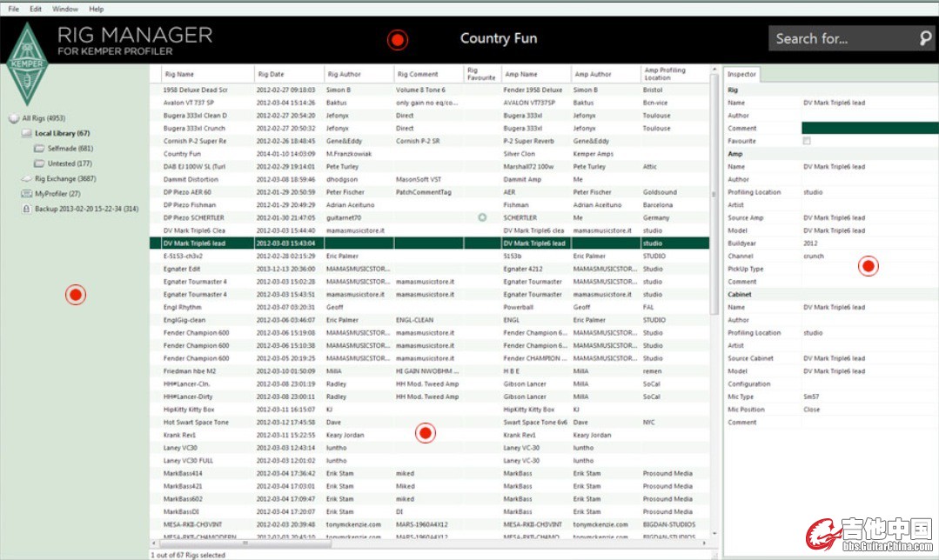Select the DP Piezo Fishman rig
Viewport: 939px width, 560px height.
(429, 204)
